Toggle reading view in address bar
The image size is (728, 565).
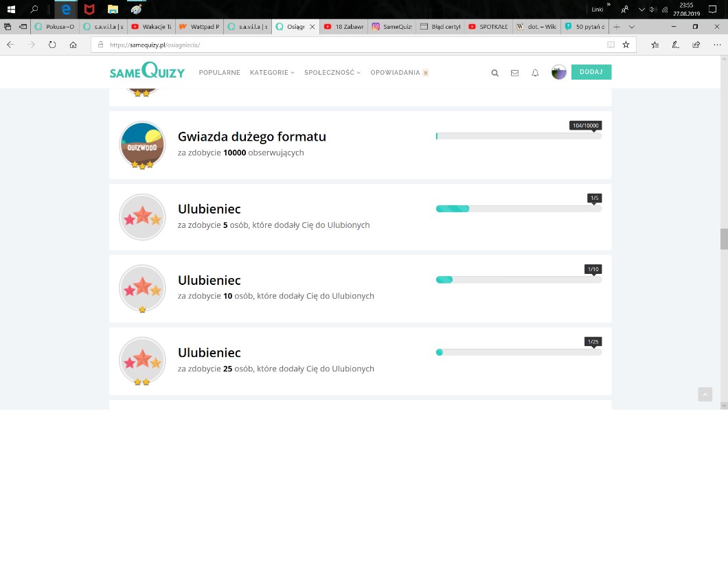coord(611,45)
